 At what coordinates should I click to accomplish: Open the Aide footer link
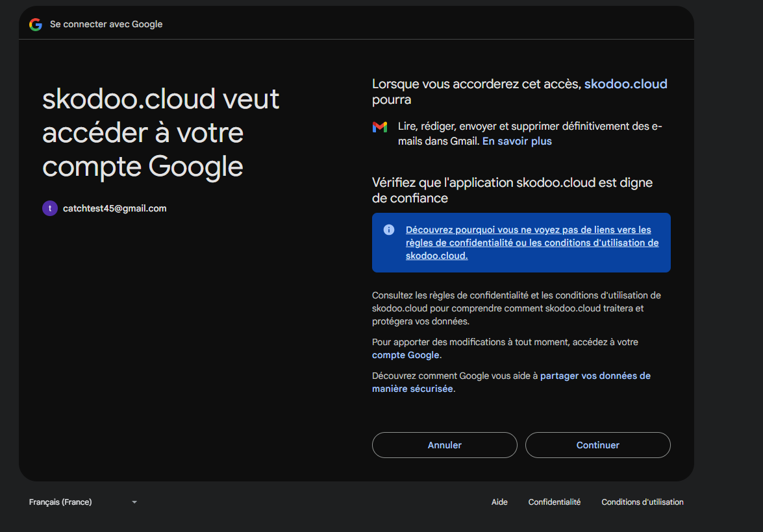pos(499,502)
